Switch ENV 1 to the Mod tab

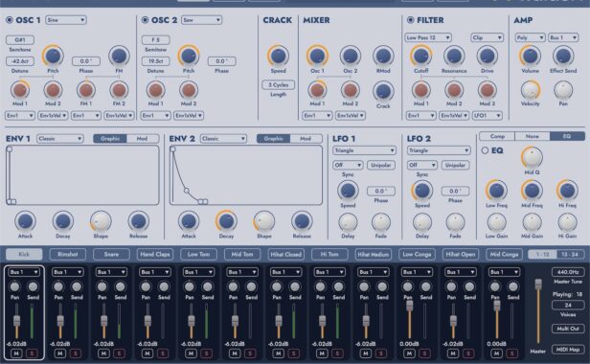coord(142,139)
